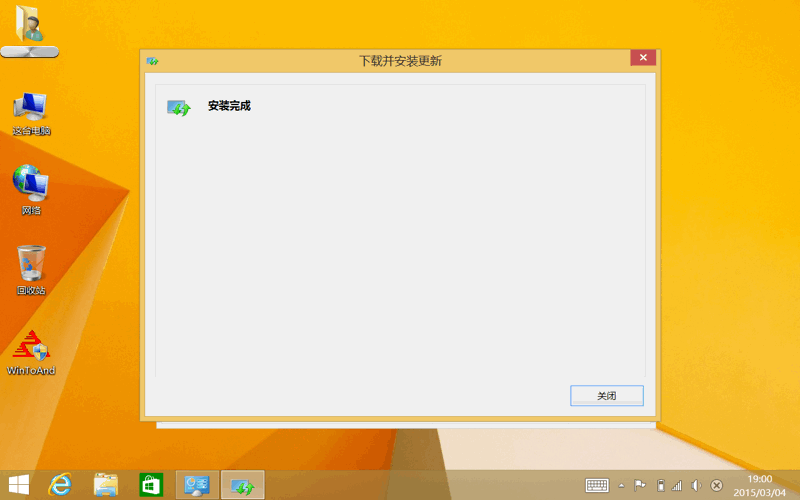Click the active update installer taskbar button
The image size is (800, 500).
(x=242, y=485)
